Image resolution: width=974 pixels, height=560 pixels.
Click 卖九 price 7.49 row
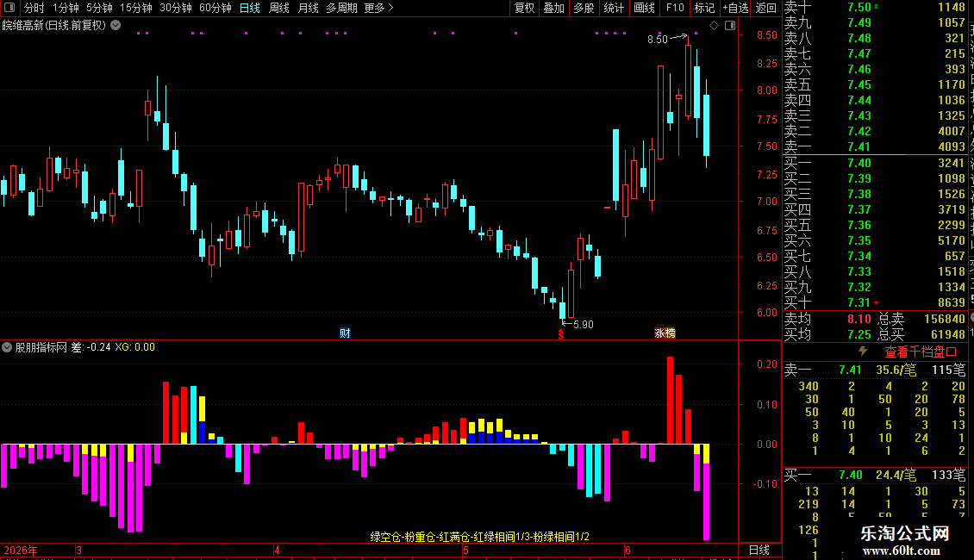(875, 22)
